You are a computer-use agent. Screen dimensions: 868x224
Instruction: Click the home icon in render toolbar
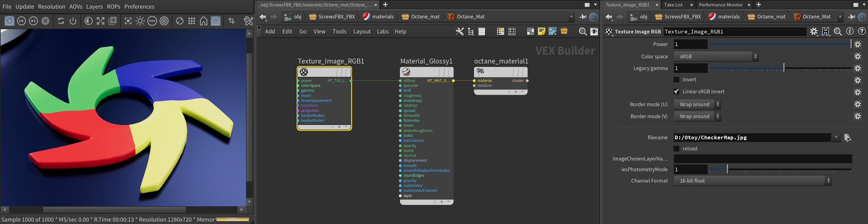coord(203,21)
